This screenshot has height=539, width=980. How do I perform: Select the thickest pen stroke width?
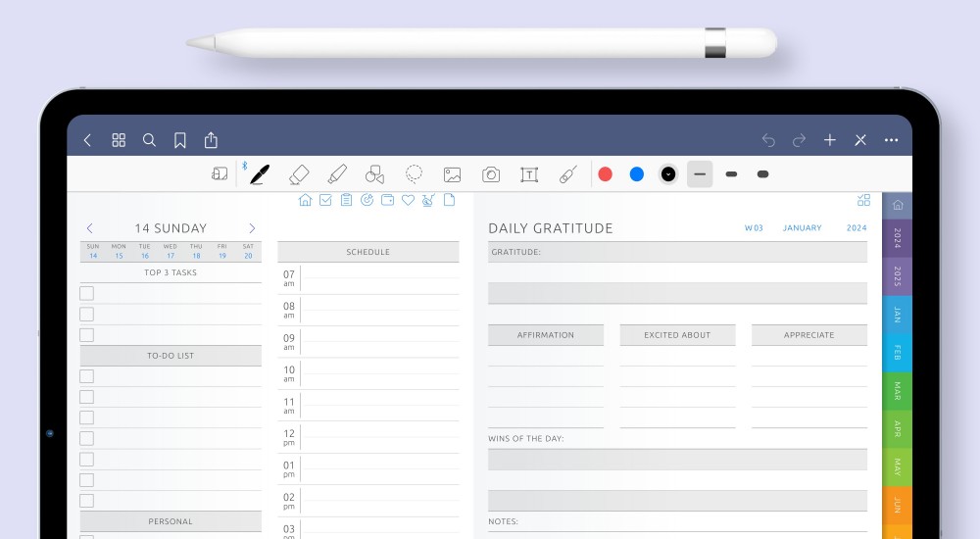pos(762,174)
